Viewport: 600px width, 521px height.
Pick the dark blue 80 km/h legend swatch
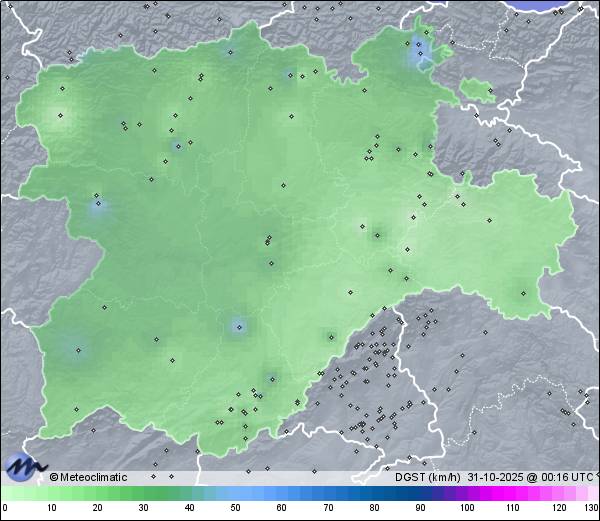[374, 494]
